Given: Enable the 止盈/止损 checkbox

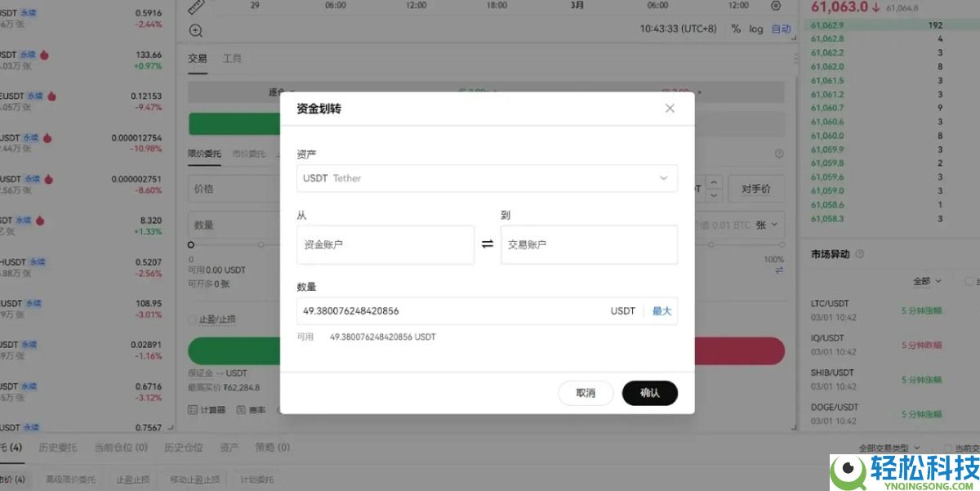Looking at the screenshot, I should (193, 319).
